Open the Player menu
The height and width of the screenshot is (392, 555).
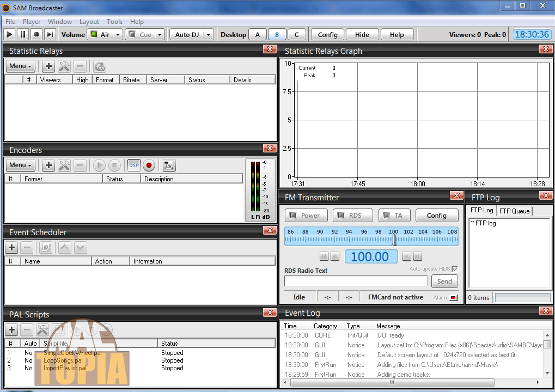32,22
